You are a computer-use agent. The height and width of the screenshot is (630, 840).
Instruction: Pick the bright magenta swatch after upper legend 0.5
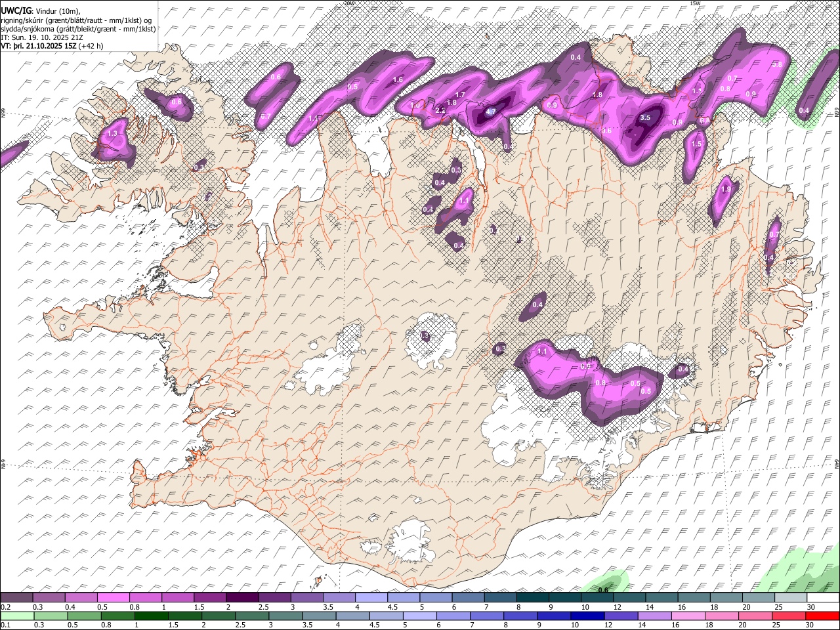114,598
